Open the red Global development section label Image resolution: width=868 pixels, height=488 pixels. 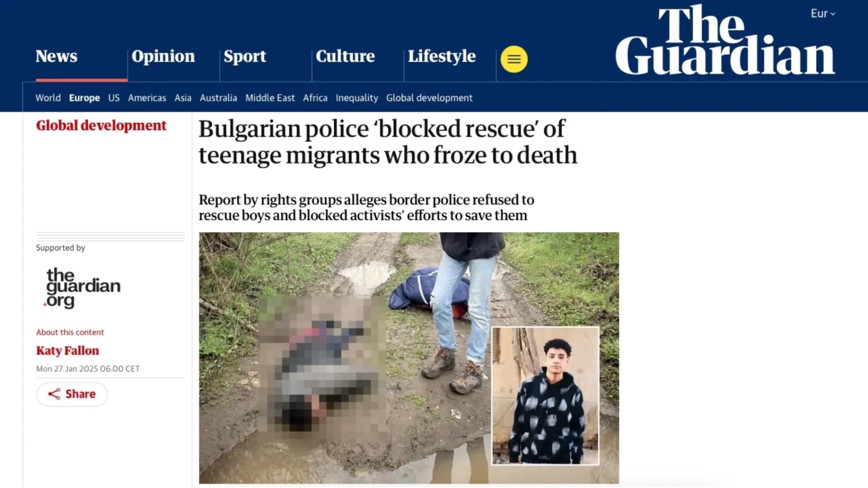101,125
